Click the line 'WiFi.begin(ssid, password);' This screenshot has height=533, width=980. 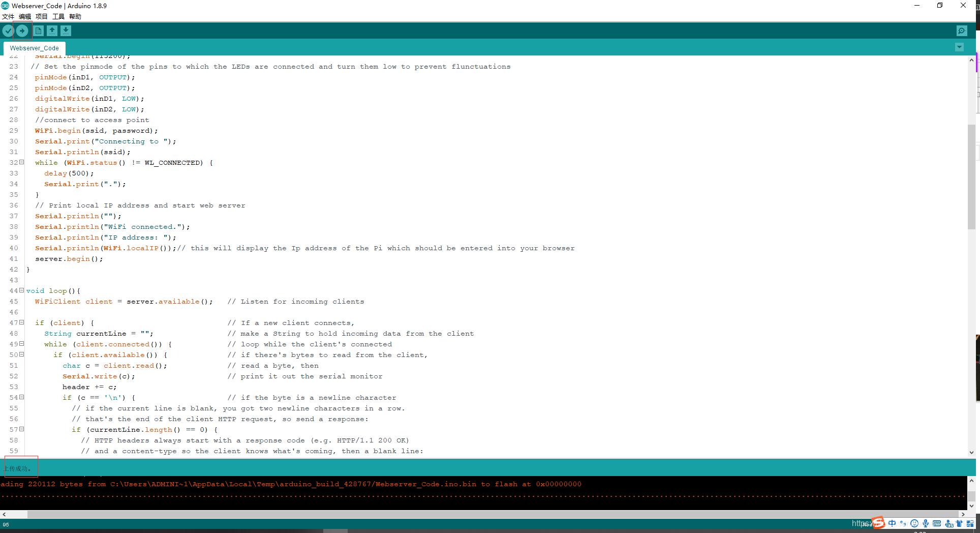pos(97,131)
